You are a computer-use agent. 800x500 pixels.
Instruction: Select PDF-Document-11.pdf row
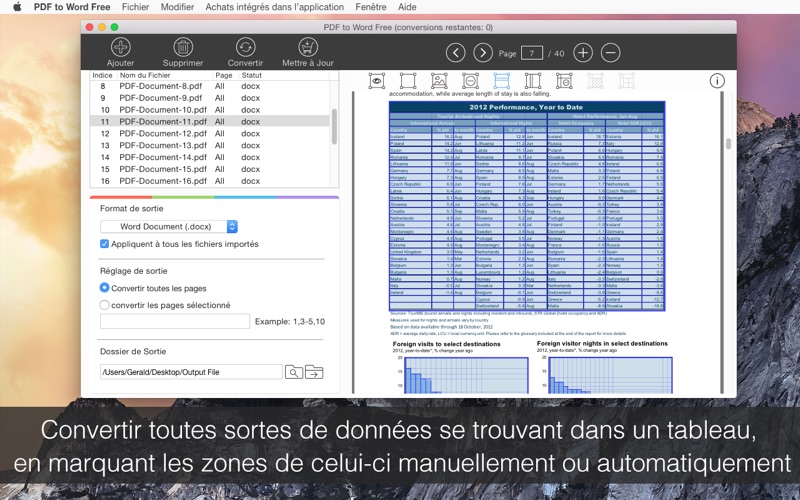click(x=210, y=121)
